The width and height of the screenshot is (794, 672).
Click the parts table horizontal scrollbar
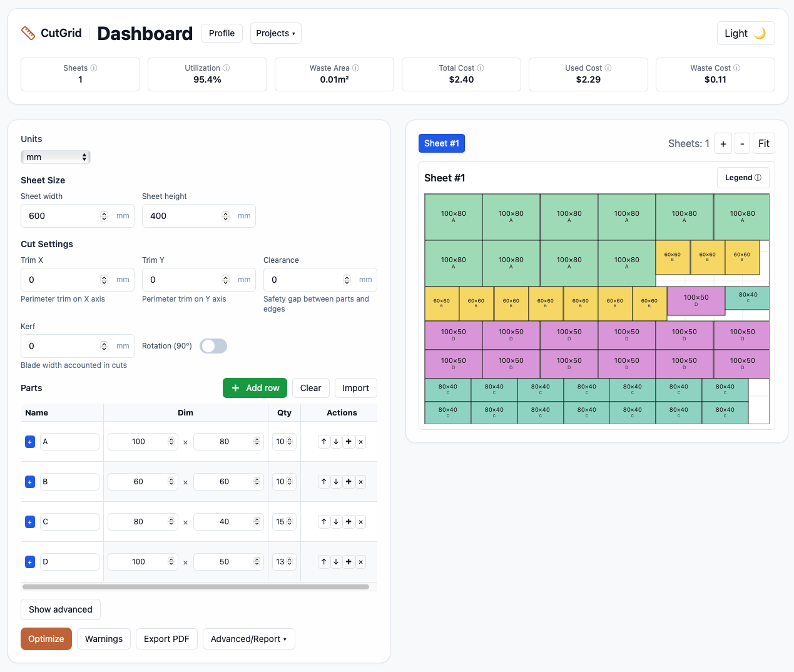[195, 587]
